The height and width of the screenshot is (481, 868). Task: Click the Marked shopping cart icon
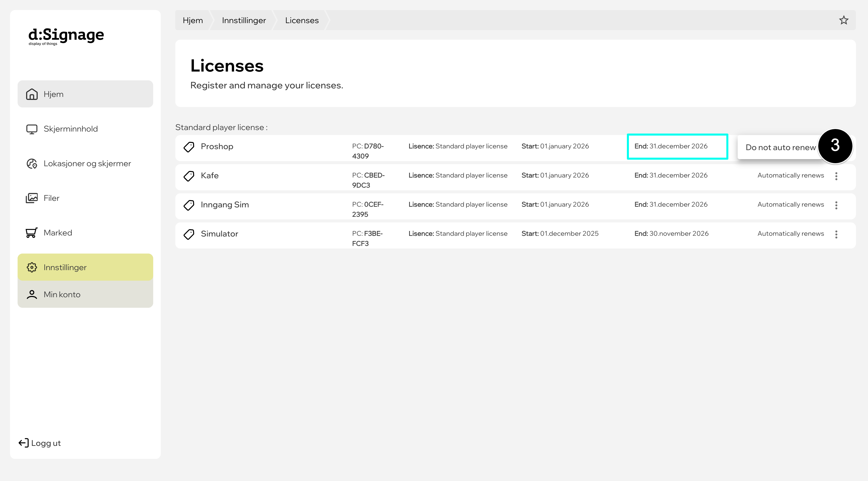click(x=32, y=233)
